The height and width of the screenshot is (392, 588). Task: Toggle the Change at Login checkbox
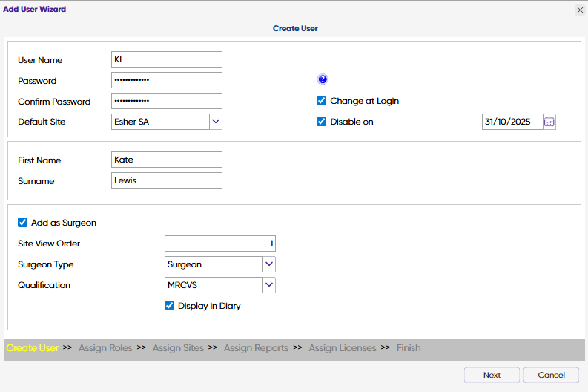click(322, 101)
